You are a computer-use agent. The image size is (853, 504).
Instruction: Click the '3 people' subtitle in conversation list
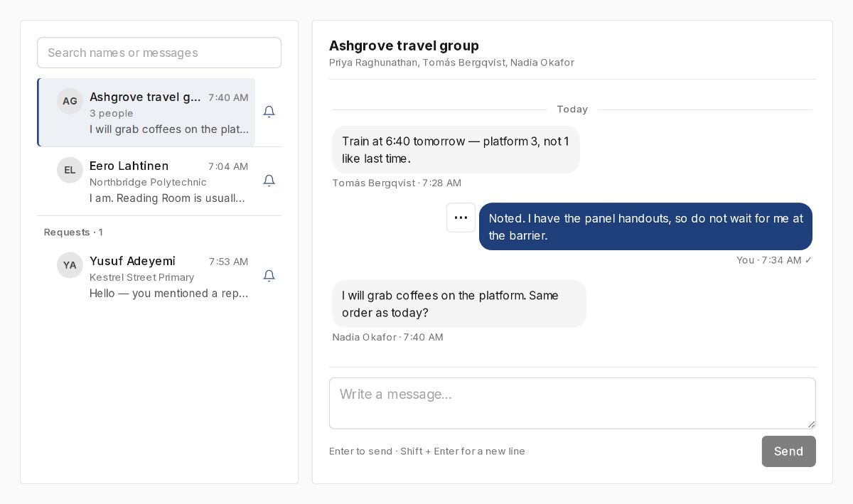tap(111, 114)
